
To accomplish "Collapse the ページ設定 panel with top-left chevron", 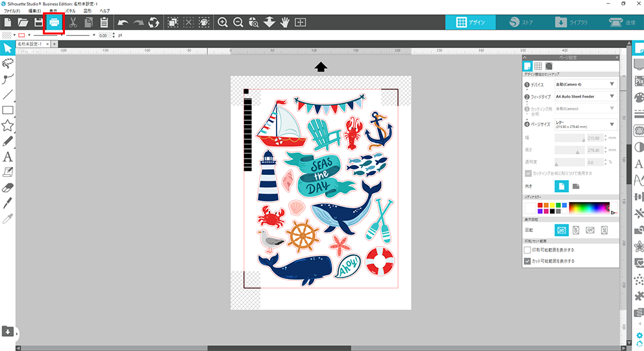I will (525, 58).
